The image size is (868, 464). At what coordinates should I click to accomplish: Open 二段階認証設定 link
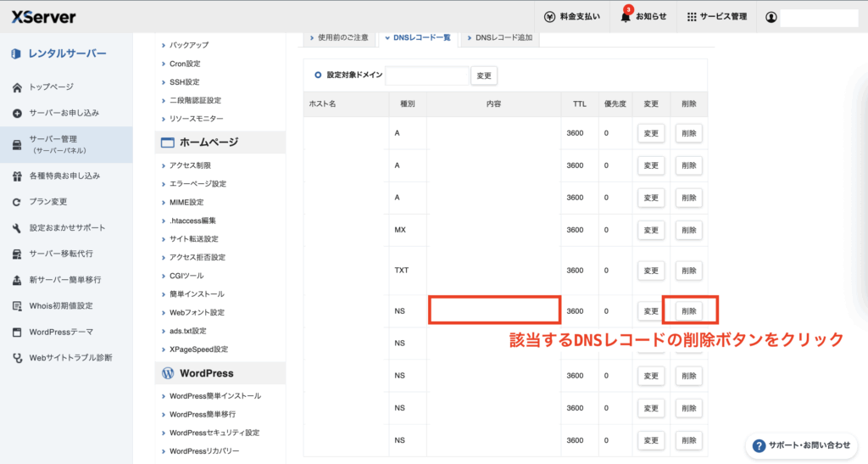195,100
